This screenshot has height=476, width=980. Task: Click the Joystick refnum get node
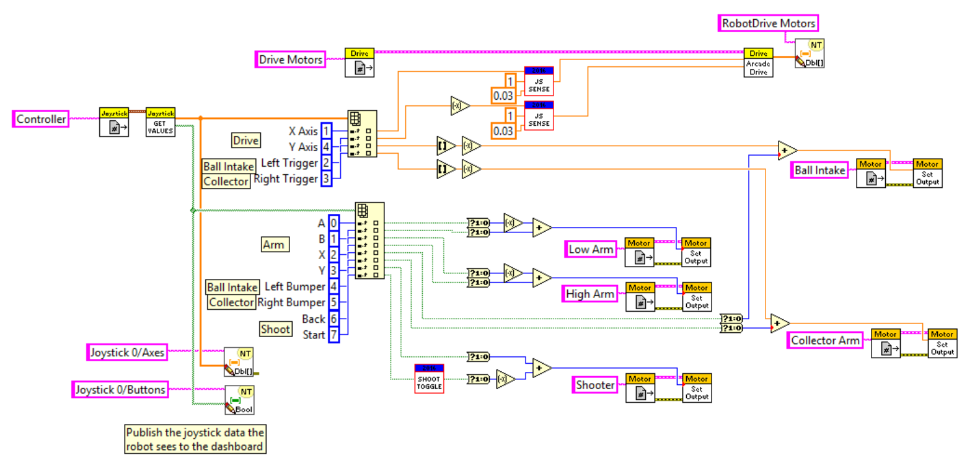[x=114, y=122]
